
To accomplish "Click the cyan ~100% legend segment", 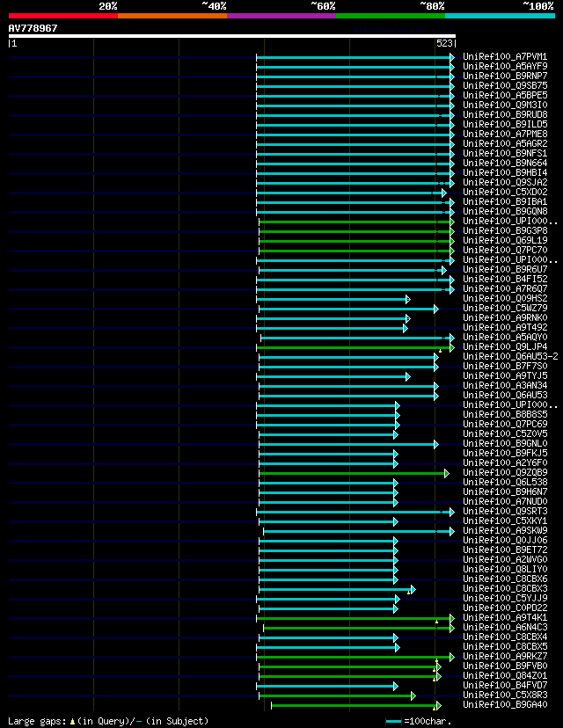I will [501, 16].
